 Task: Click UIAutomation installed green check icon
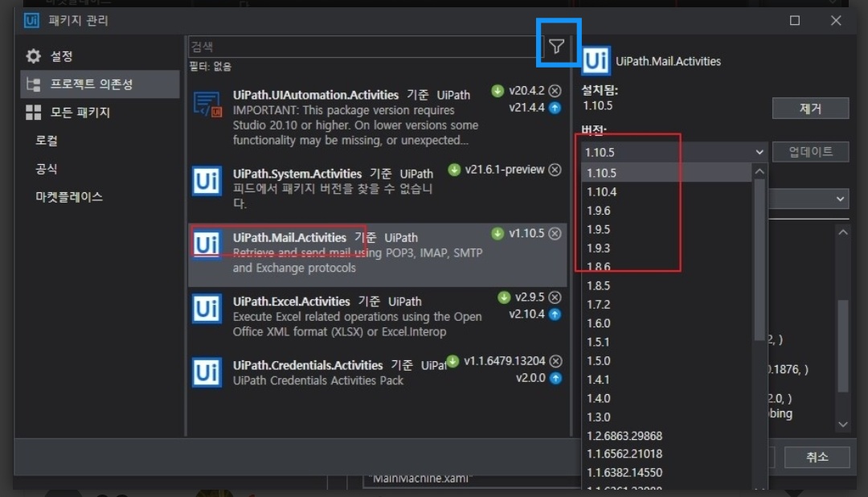[497, 90]
